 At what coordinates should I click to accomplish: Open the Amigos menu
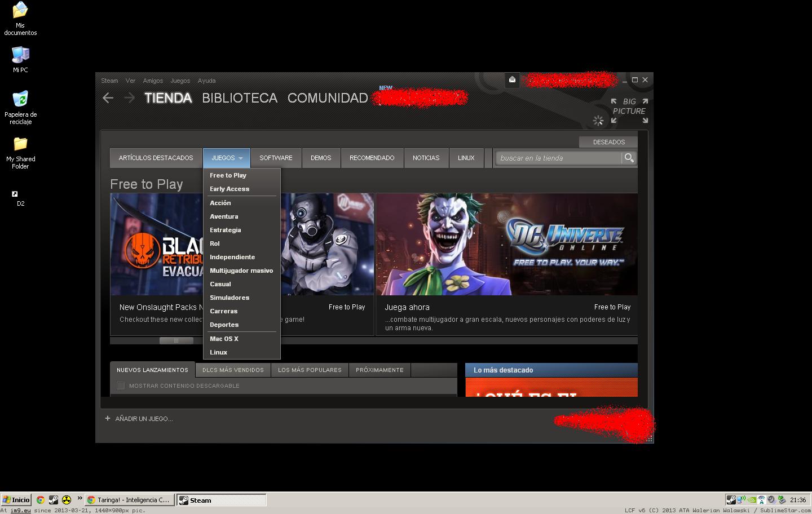(x=153, y=81)
